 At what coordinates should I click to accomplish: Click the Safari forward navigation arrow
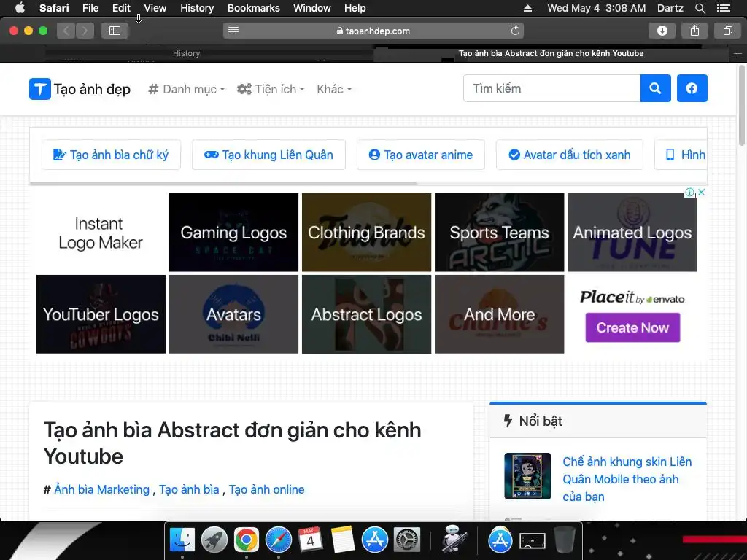[x=85, y=31]
